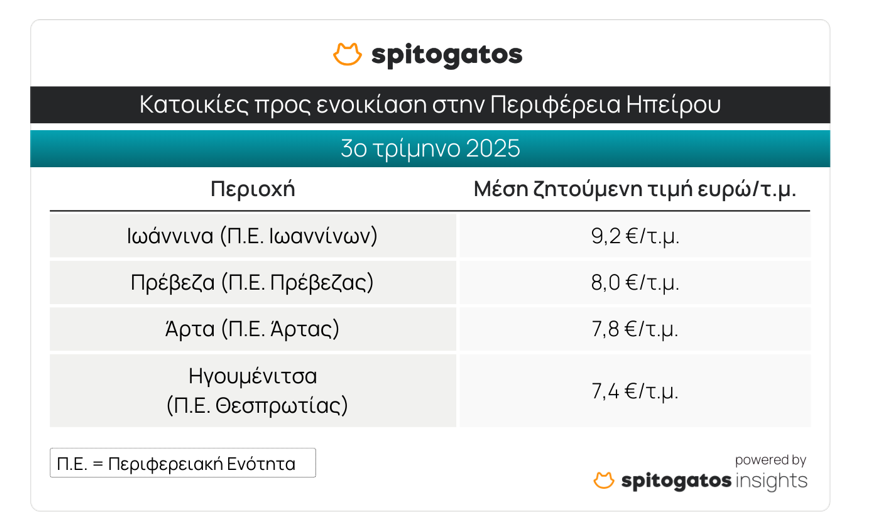Click the 9,2 €/τ.μ. price cell
874x519 pixels.
click(x=634, y=236)
